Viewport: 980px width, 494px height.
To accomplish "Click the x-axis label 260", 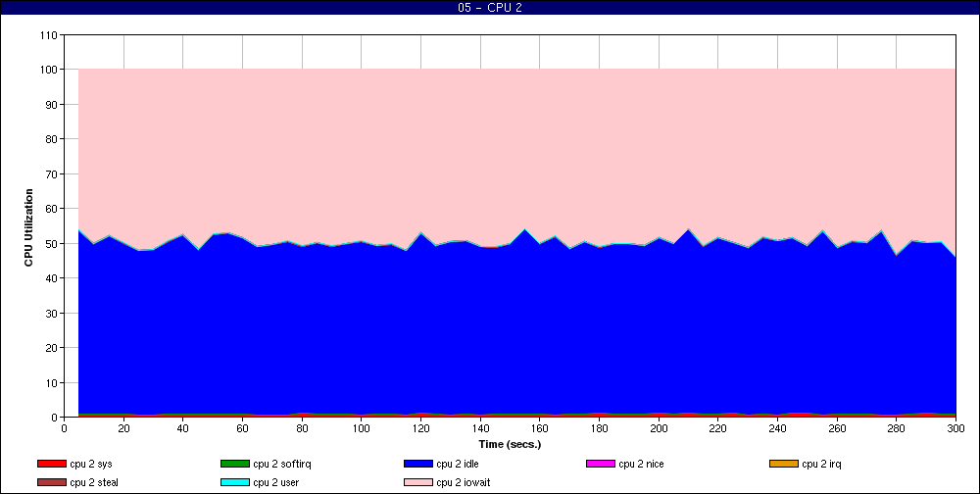I will [x=837, y=428].
